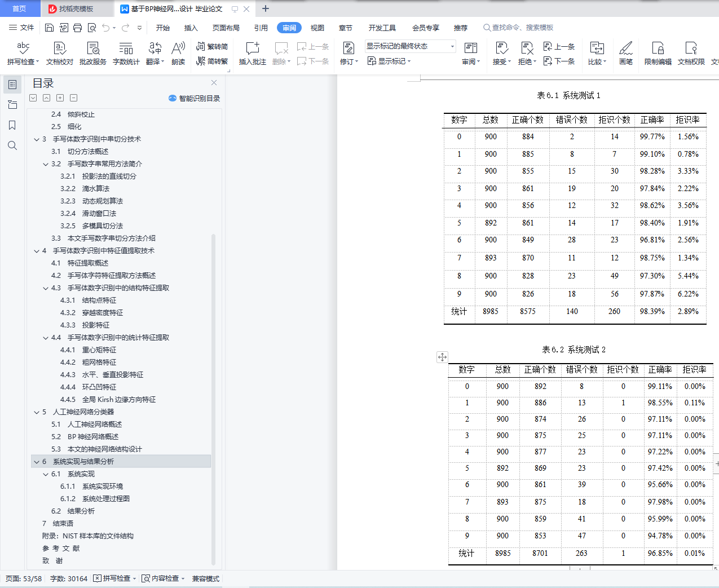Click the 接受 accept change icon
The height and width of the screenshot is (588, 719).
(501, 48)
